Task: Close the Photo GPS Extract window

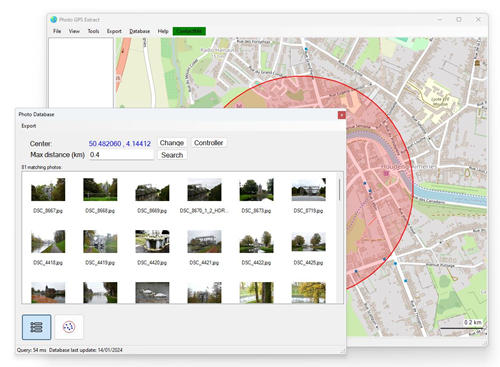Action: point(478,20)
